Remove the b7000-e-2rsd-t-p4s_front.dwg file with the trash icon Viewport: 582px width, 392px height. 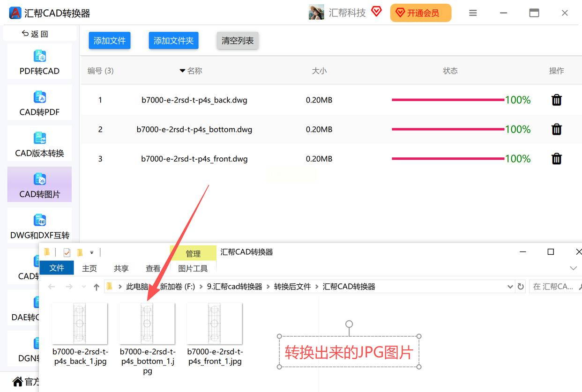(x=556, y=159)
